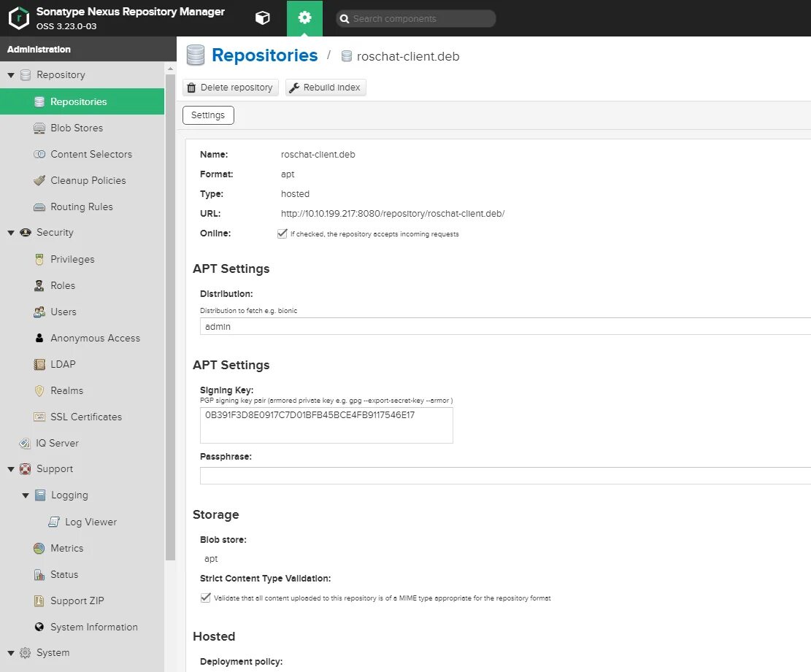
Task: Click the IQ Server icon
Action: (25, 443)
